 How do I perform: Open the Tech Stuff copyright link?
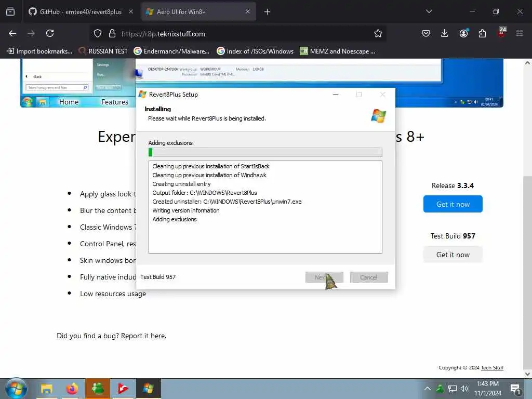492,367
